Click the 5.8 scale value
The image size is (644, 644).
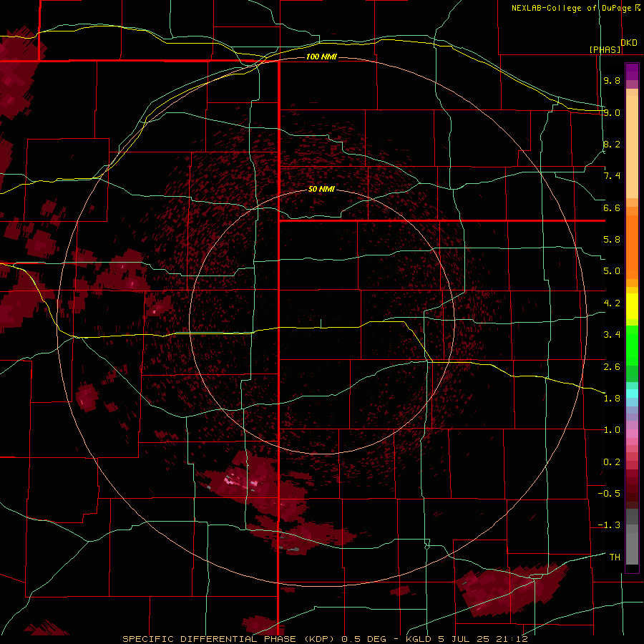[x=612, y=240]
